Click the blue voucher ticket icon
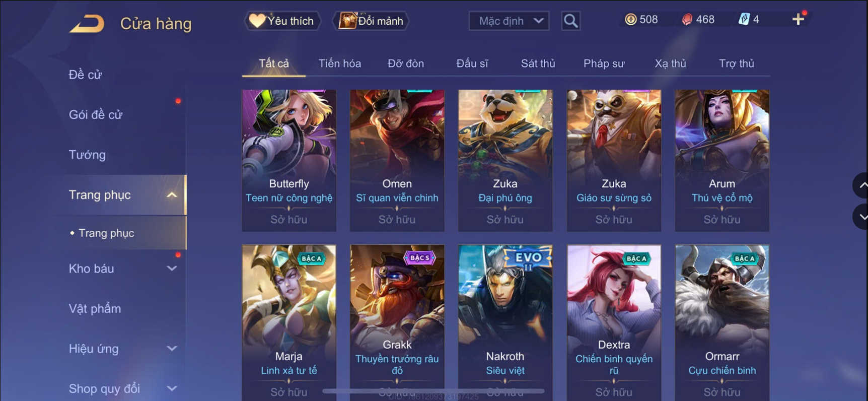Screen dimensions: 868x401 coord(744,19)
